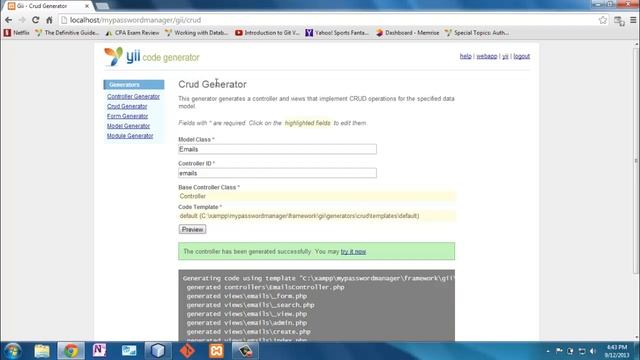Click the logout link
640x360 pixels.
point(521,56)
